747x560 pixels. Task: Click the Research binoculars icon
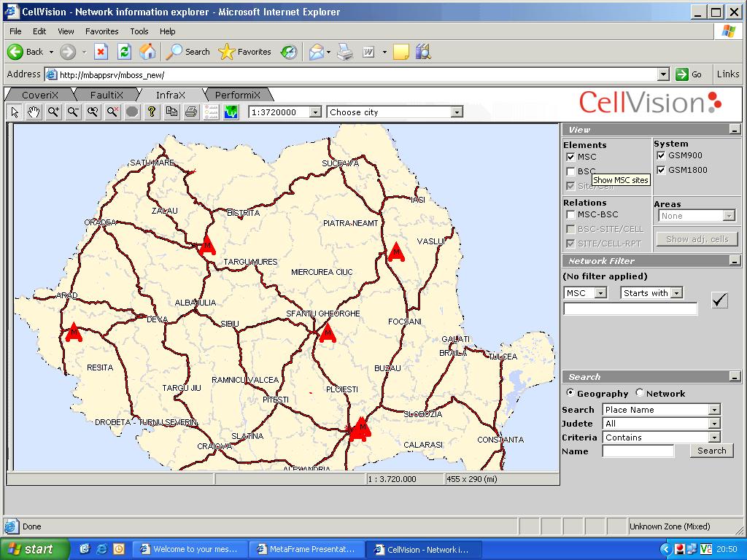coord(423,52)
